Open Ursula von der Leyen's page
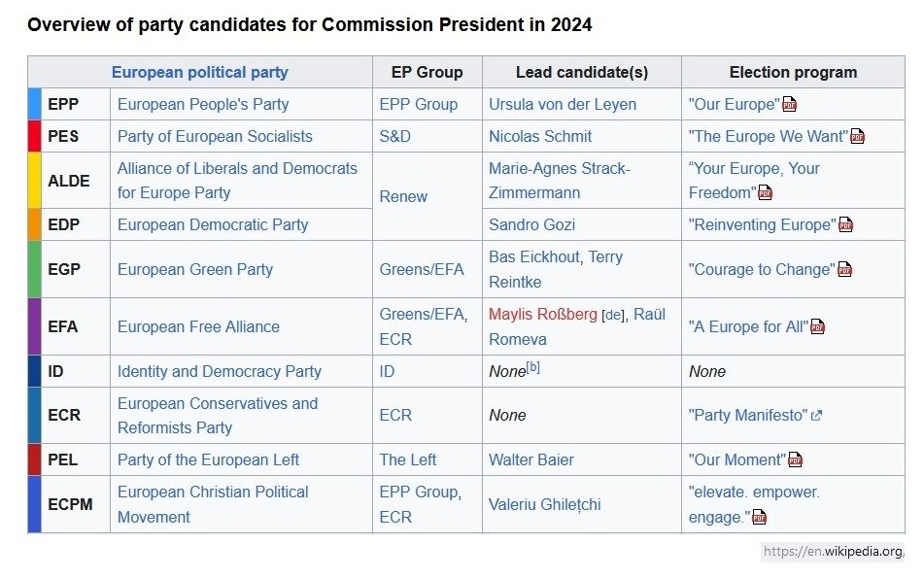924x578 pixels. tap(563, 104)
